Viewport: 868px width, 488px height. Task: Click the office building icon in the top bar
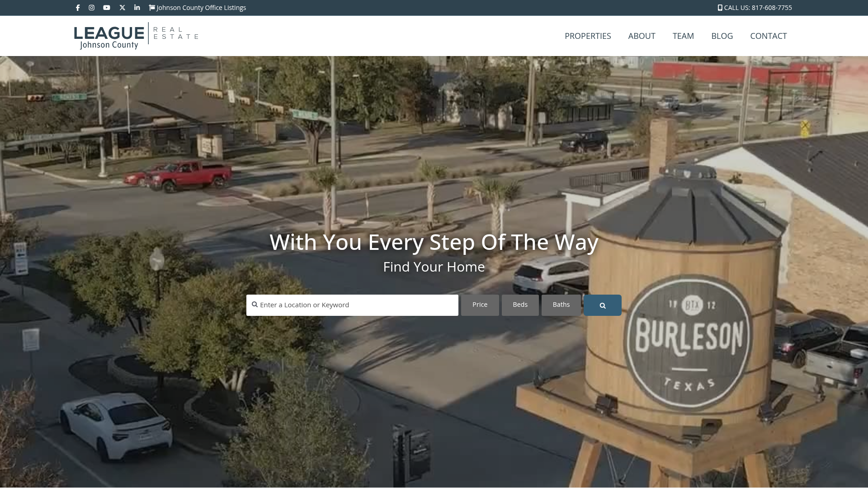tap(152, 7)
